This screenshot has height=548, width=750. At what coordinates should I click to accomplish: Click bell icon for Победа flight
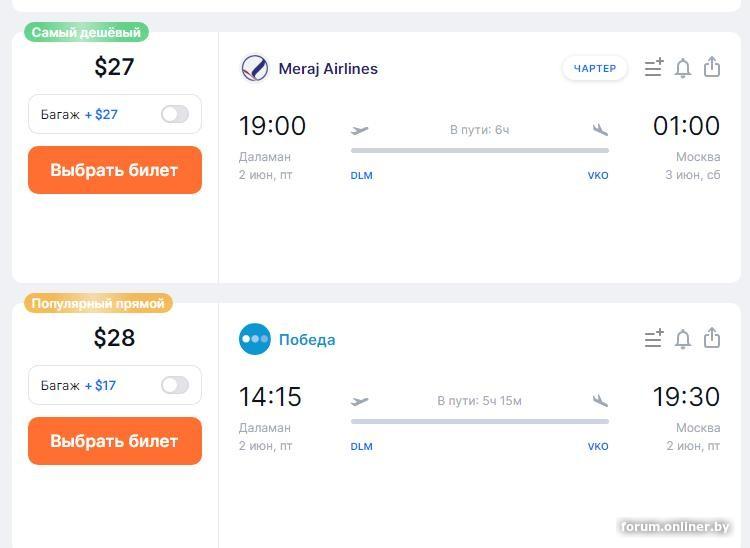pos(683,339)
